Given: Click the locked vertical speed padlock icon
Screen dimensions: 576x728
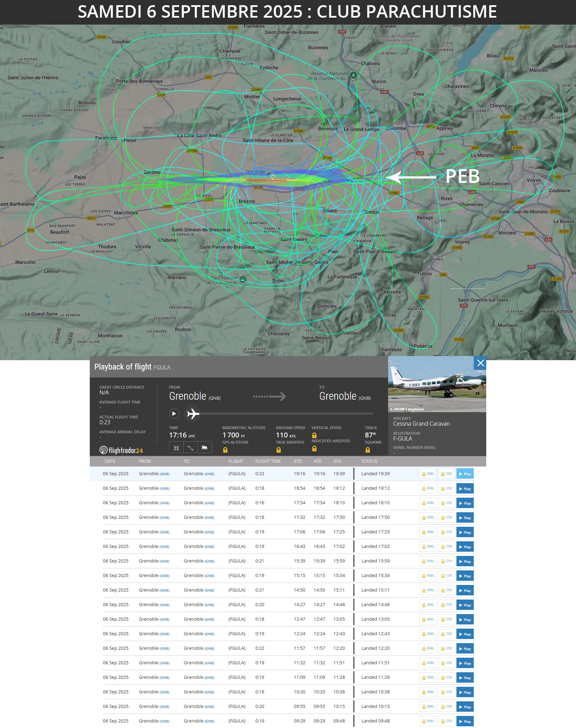Looking at the screenshot, I should [x=314, y=435].
